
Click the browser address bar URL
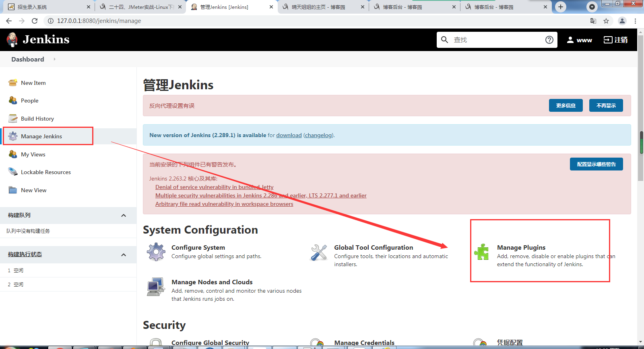[99, 21]
